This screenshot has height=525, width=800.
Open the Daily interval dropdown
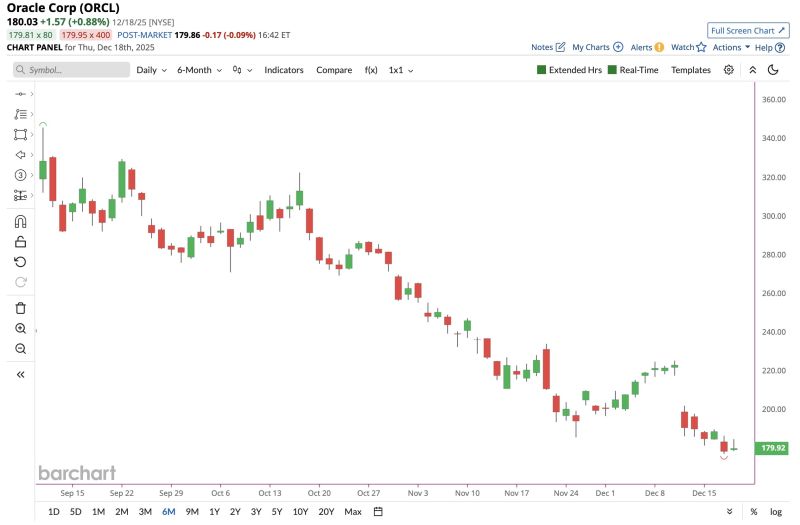tap(150, 70)
